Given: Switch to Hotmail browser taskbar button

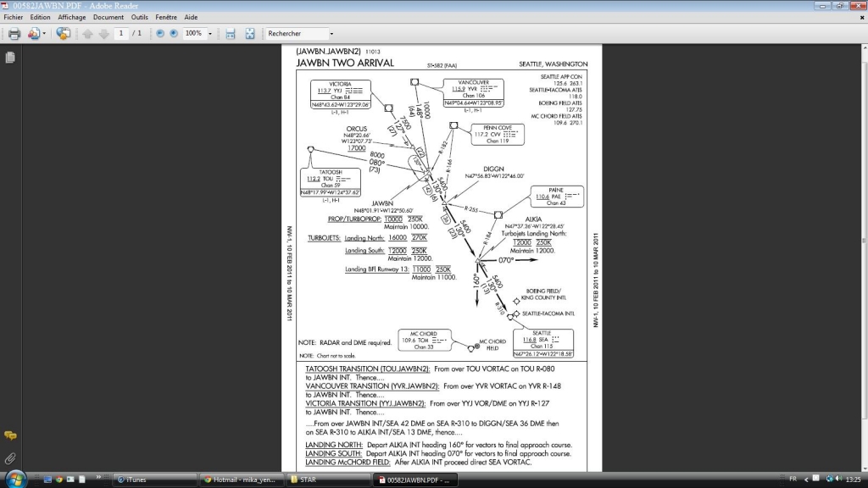Looking at the screenshot, I should click(x=241, y=480).
